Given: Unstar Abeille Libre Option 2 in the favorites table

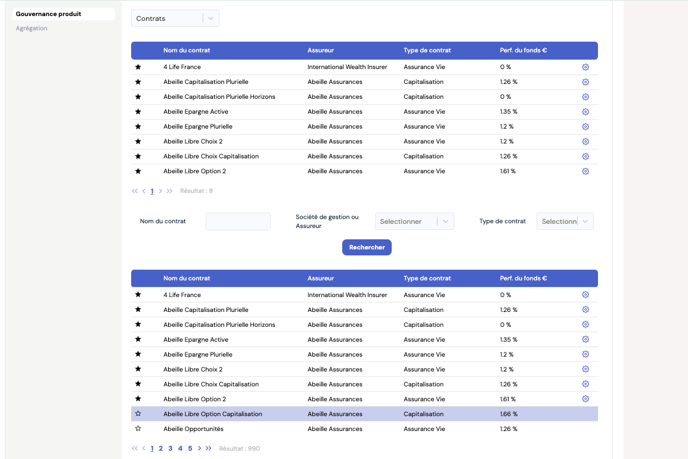Looking at the screenshot, I should pyautogui.click(x=138, y=172).
